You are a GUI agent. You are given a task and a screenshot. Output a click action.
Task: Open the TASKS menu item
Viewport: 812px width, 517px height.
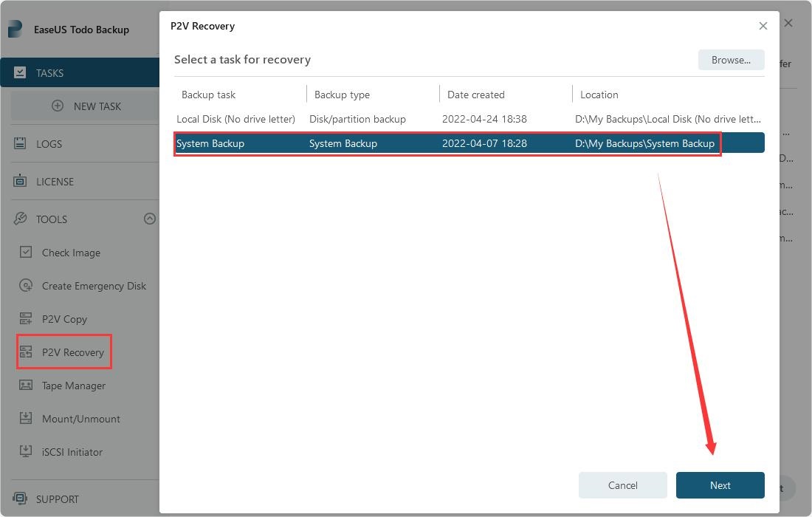tap(80, 72)
